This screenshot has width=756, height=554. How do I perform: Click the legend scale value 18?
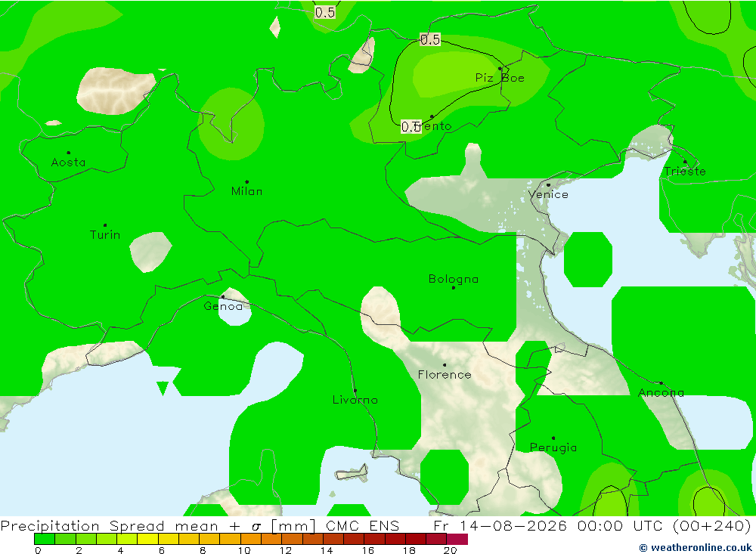(409, 550)
